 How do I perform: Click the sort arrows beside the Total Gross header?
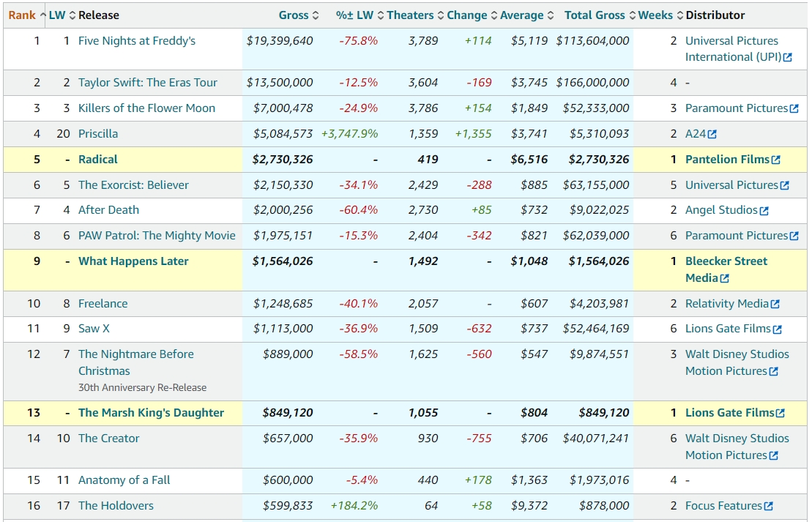[632, 15]
